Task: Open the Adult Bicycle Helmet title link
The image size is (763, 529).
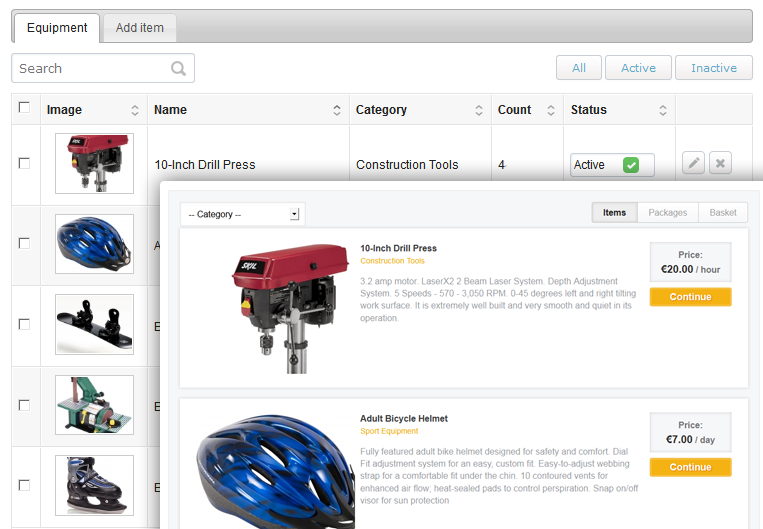Action: [403, 419]
